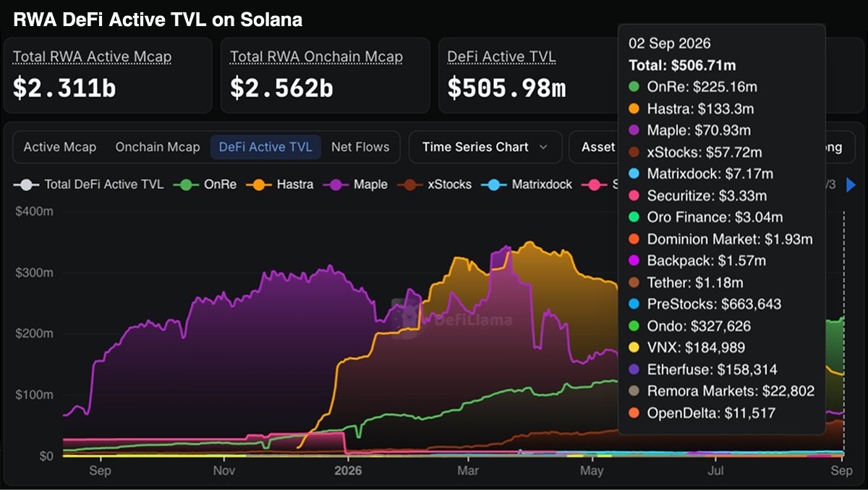868x490 pixels.
Task: Click the Jul x-axis label
Action: coord(715,471)
